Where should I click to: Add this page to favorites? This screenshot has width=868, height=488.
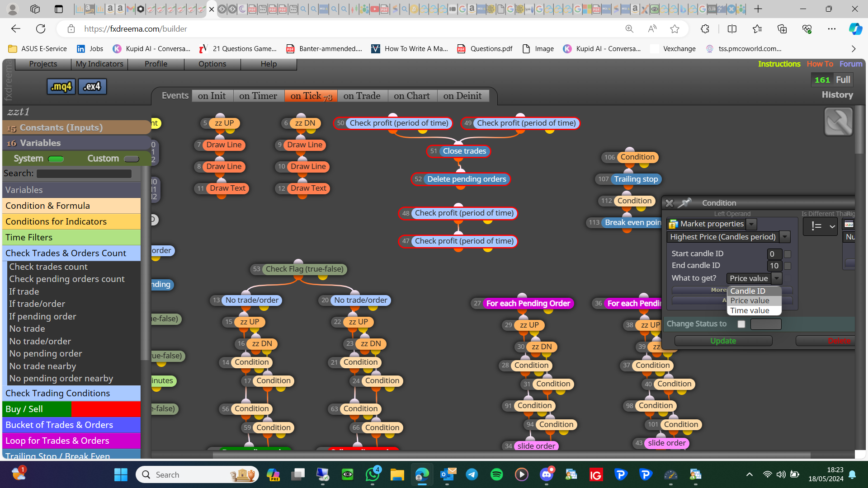click(675, 29)
